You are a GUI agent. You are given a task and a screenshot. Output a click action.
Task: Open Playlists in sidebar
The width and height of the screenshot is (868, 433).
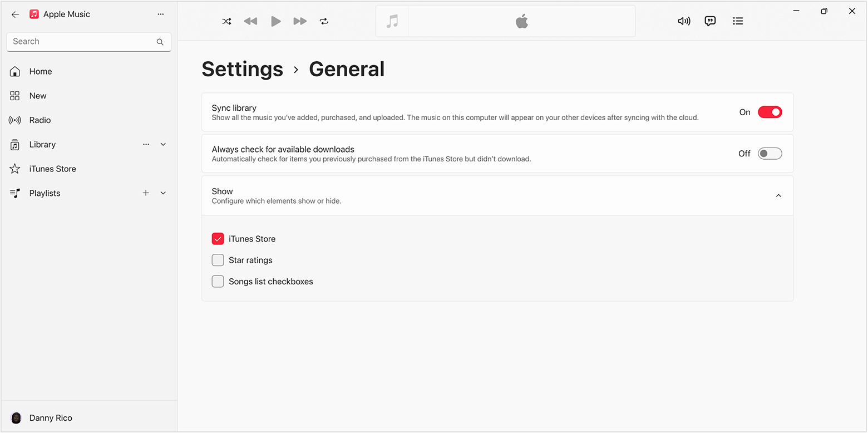(x=89, y=193)
